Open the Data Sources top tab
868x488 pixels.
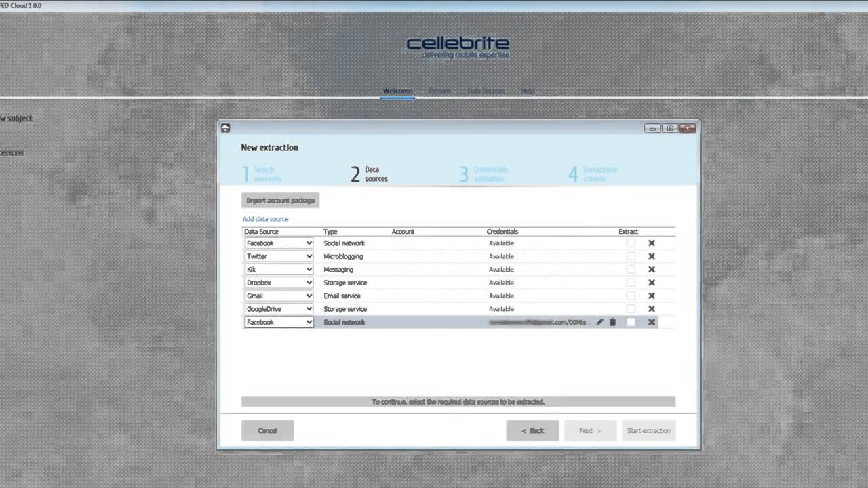point(486,91)
